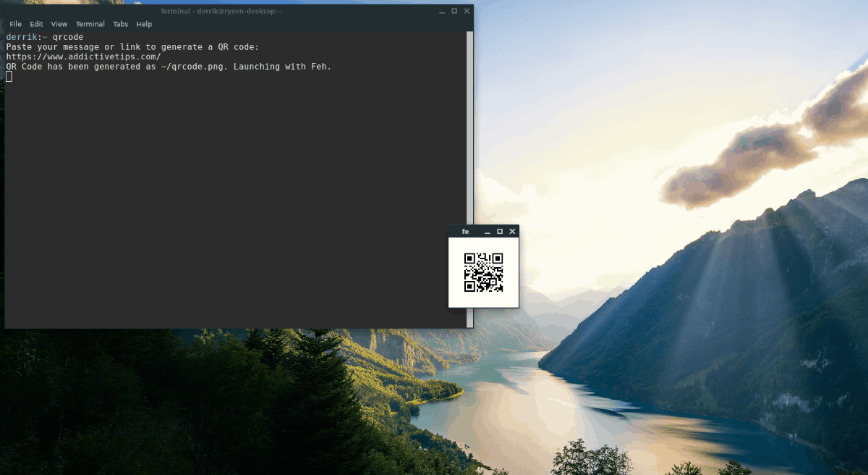
Task: Open the Help menu in Terminal
Action: 145,24
